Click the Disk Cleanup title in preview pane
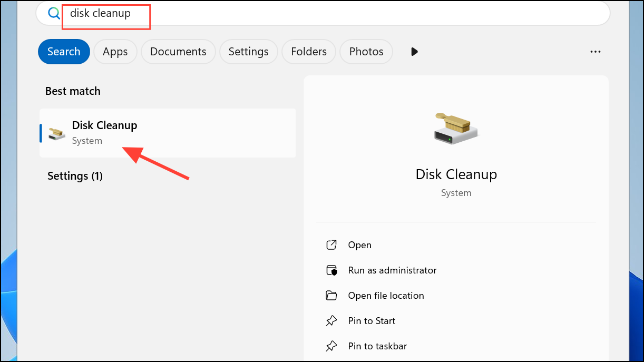This screenshot has width=644, height=362. pos(456,174)
